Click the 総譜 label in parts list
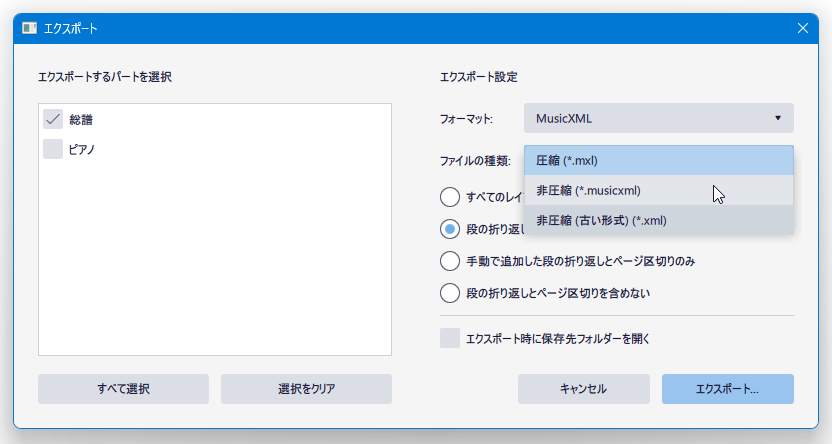832x444 pixels. tap(81, 120)
